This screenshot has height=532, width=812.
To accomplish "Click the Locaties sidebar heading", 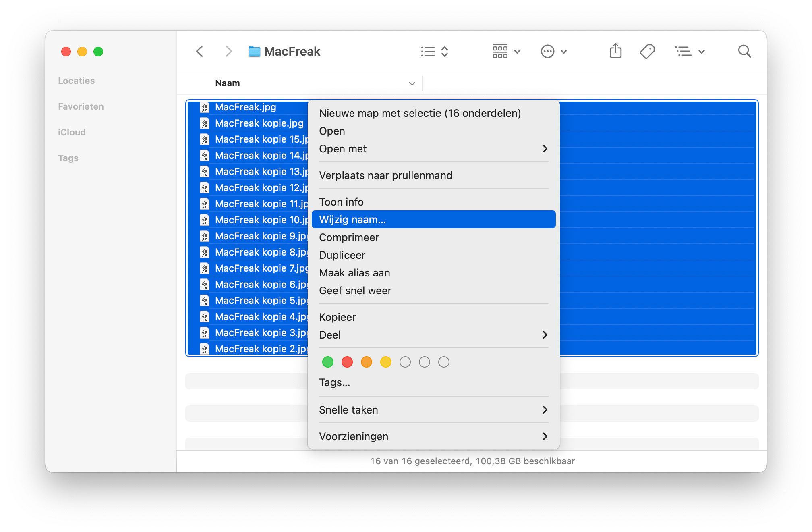I will (x=76, y=81).
